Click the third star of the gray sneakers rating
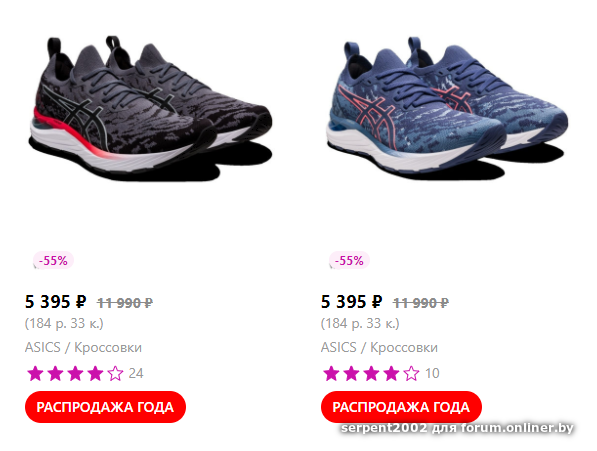597x451 pixels. [x=75, y=373]
